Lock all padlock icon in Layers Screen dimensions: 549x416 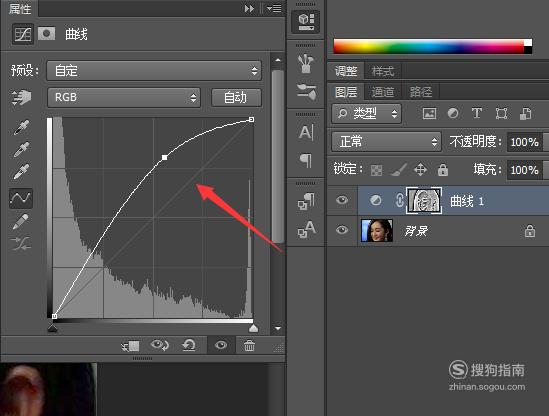coord(443,170)
